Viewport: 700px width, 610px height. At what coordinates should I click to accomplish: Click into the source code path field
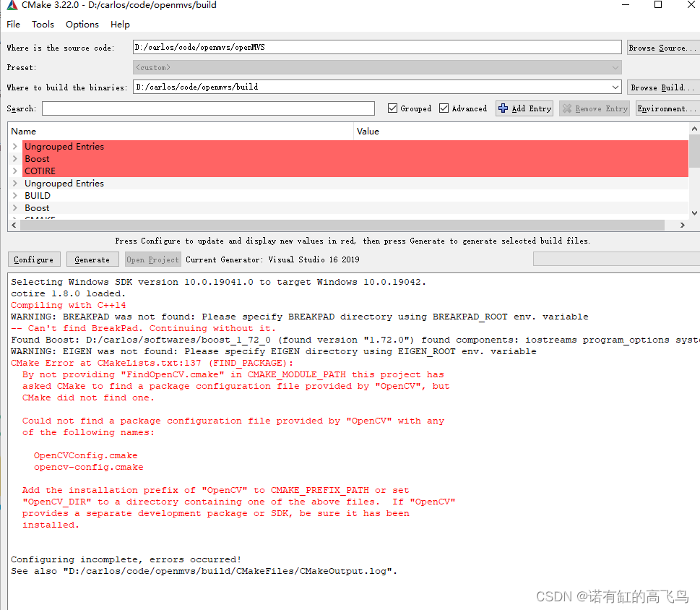[377, 47]
